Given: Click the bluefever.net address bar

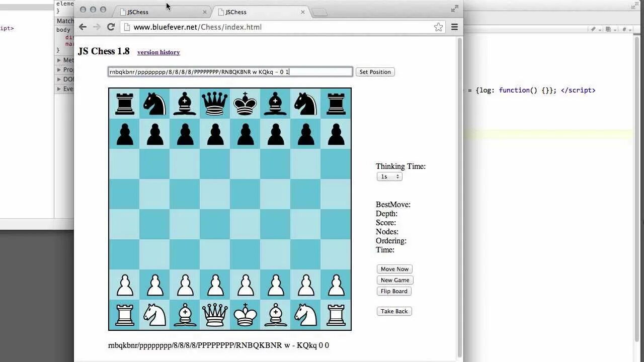Looking at the screenshot, I should point(283,27).
